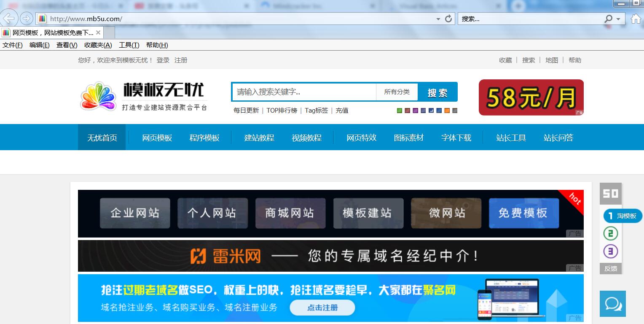This screenshot has height=324, width=644.
Task: Click the 注册 registration link
Action: 181,60
